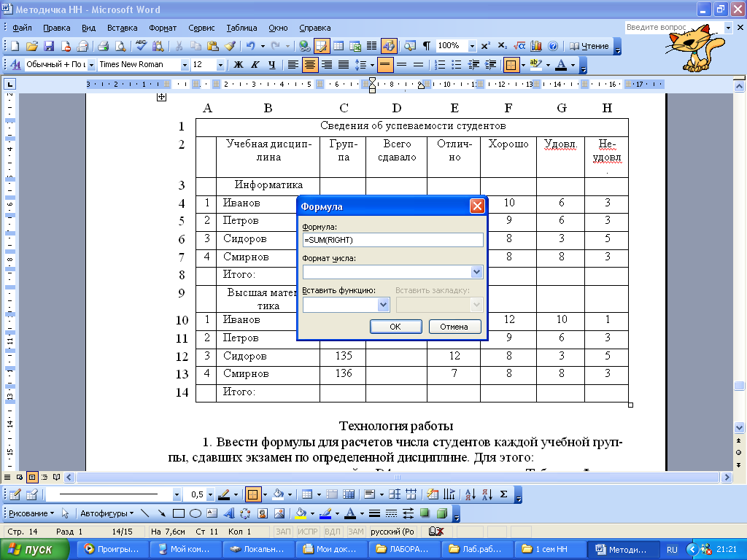Open the Правка menu

point(57,28)
